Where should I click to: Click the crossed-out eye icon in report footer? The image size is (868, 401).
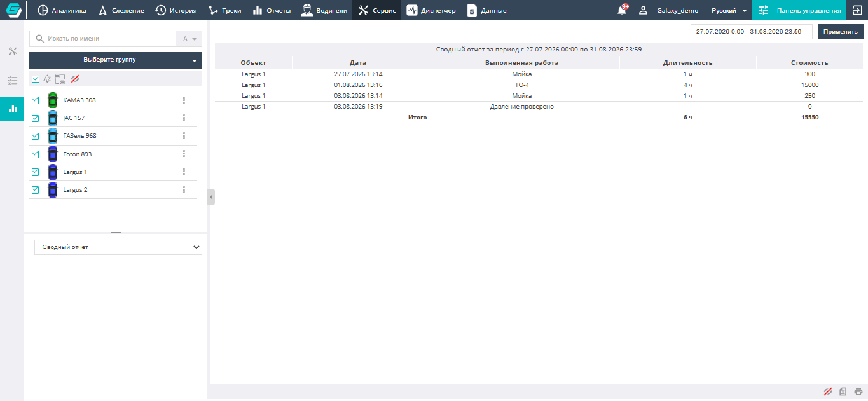(x=828, y=391)
